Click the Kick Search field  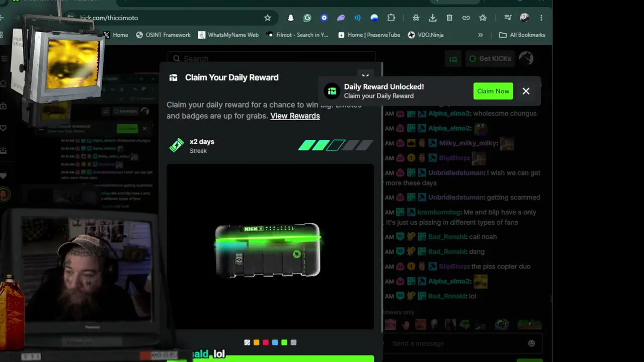click(271, 58)
